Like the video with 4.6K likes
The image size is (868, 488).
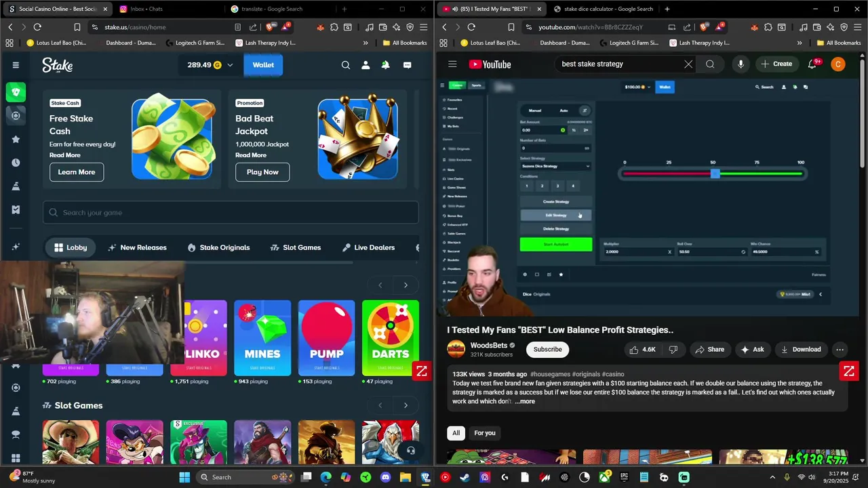643,350
